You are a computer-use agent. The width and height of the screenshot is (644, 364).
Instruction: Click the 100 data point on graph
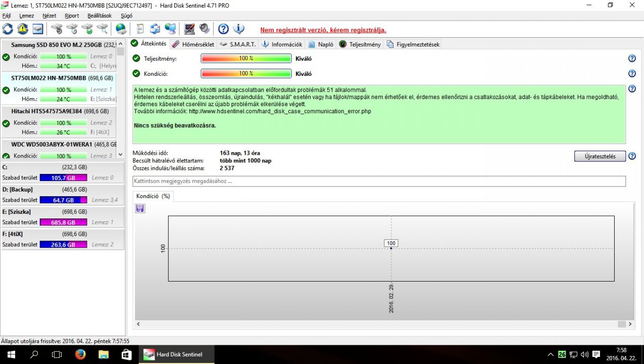click(x=391, y=244)
